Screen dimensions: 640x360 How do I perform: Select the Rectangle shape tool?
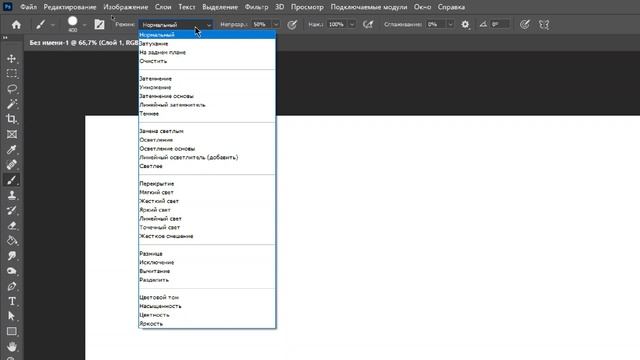tap(11, 331)
